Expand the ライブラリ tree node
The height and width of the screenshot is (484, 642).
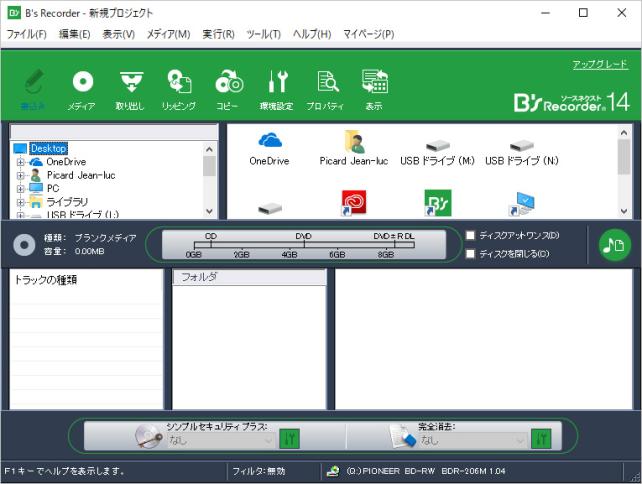pos(20,202)
